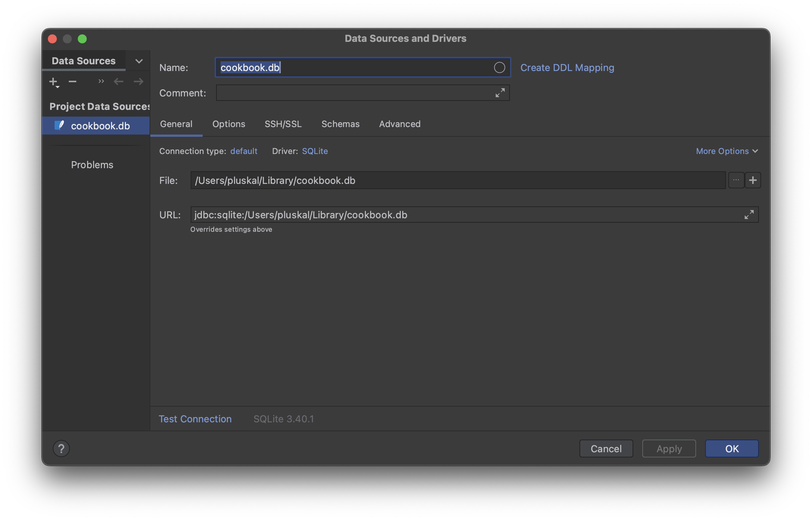Open the SSH/SSL tab
Image resolution: width=812 pixels, height=521 pixels.
tap(283, 124)
